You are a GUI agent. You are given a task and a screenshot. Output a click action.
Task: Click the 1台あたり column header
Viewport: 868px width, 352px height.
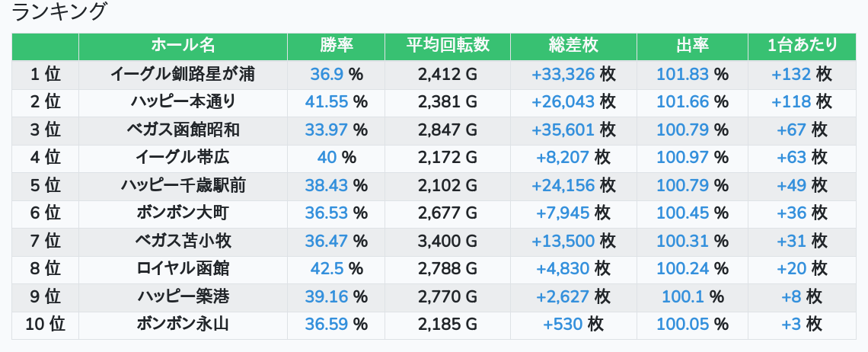803,46
